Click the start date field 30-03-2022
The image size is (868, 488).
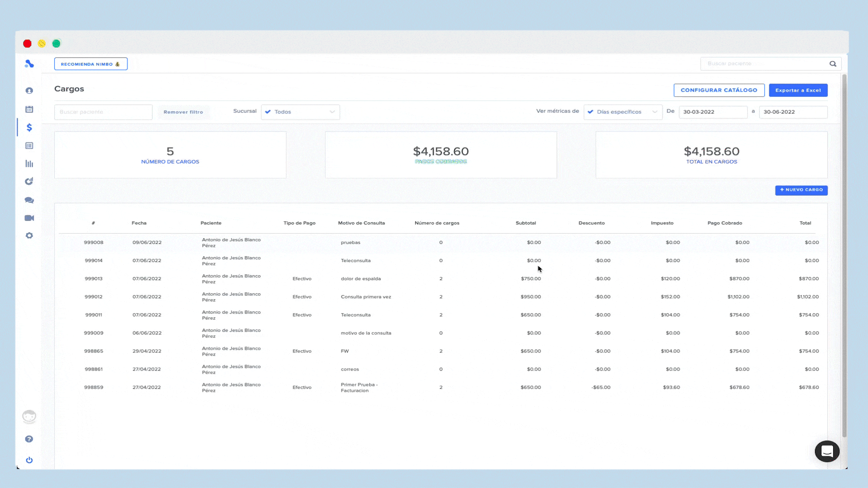click(x=712, y=112)
